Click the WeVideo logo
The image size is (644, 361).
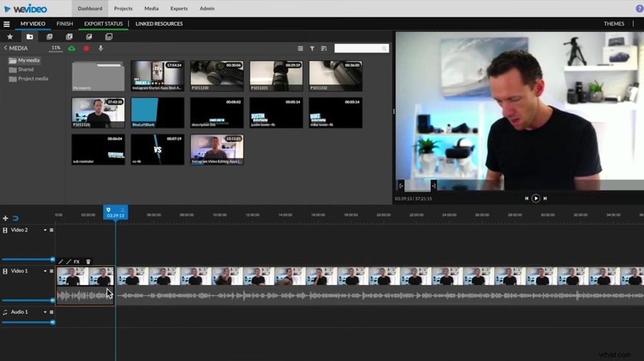[26, 8]
